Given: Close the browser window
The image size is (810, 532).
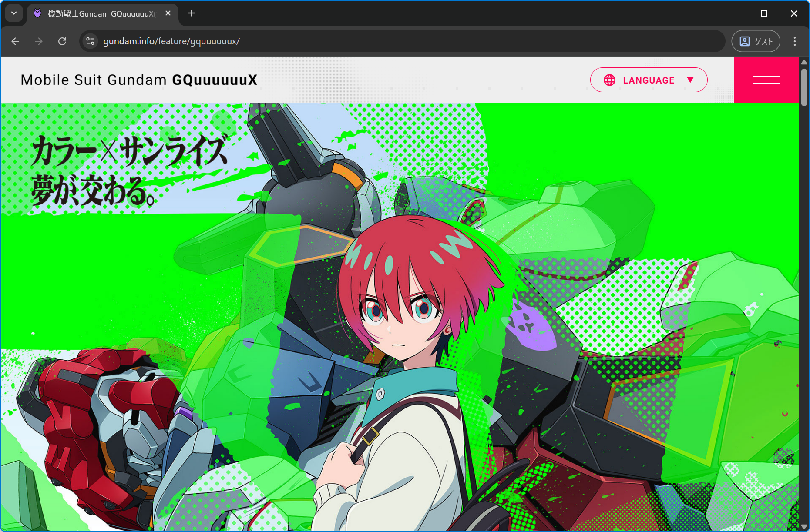Looking at the screenshot, I should coord(794,13).
